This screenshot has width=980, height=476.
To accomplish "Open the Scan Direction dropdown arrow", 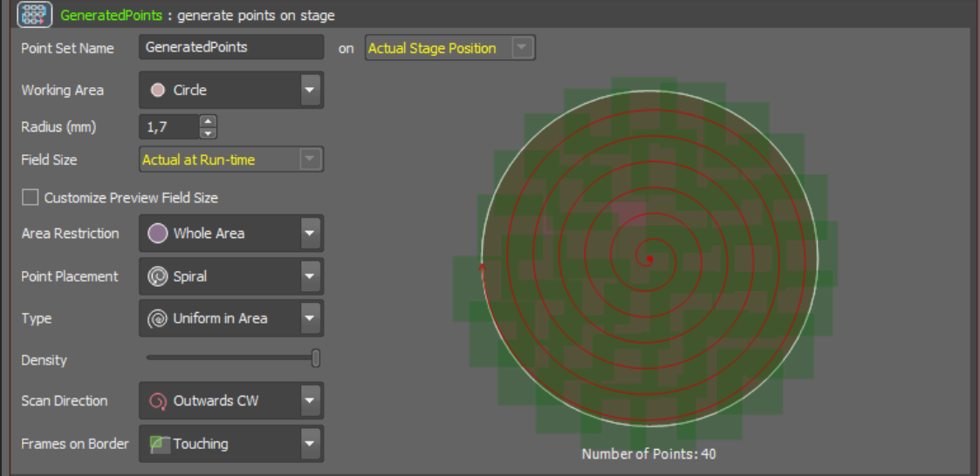I will pos(309,401).
